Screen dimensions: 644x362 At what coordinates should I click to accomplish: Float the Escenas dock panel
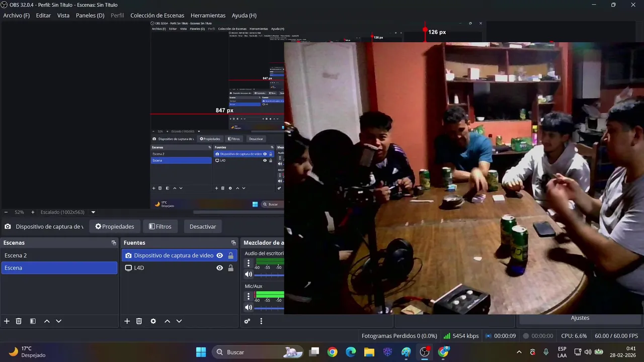coord(114,243)
